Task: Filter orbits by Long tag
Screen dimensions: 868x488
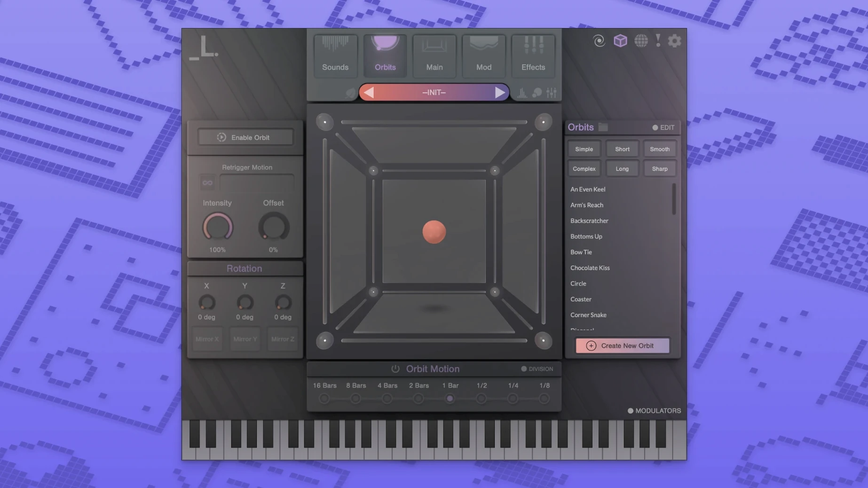Action: tap(622, 169)
